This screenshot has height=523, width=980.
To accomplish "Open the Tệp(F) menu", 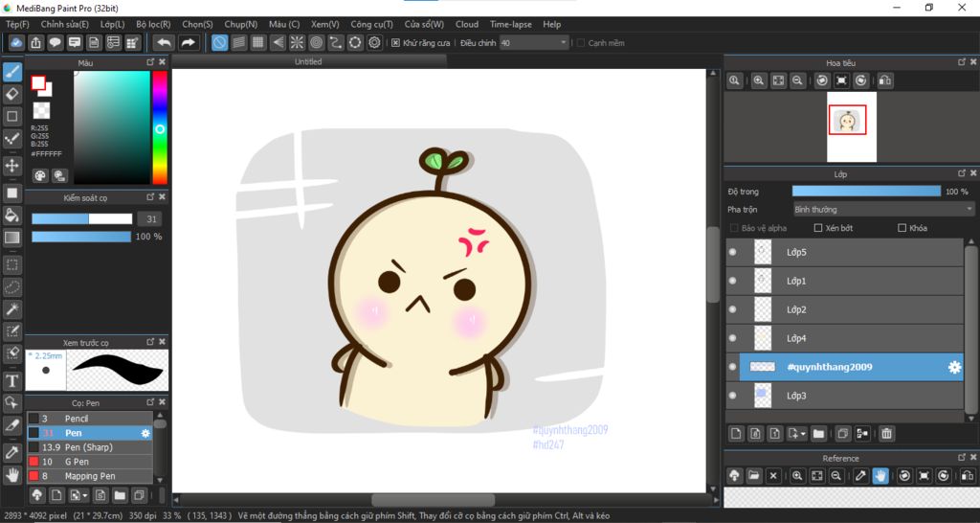I will point(17,24).
